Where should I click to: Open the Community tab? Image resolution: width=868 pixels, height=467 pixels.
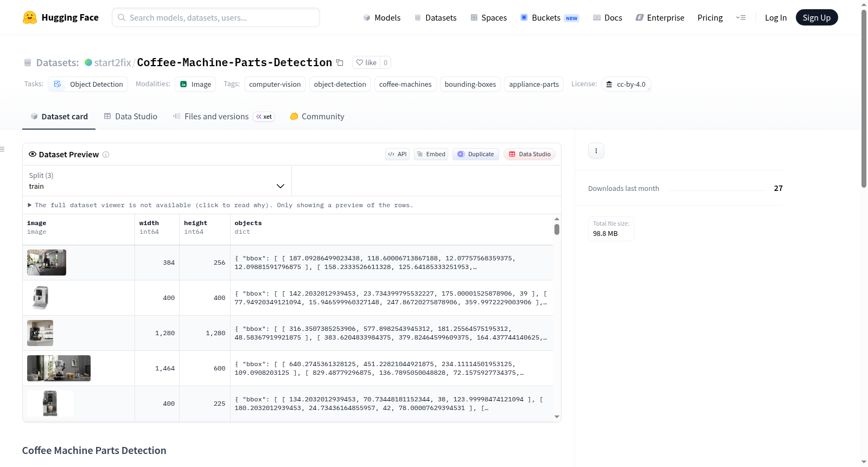(x=317, y=117)
